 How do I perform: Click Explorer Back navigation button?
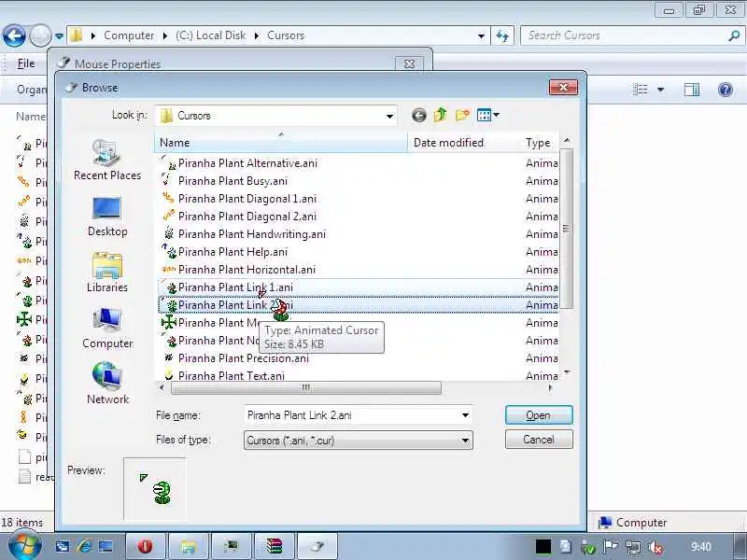(14, 35)
